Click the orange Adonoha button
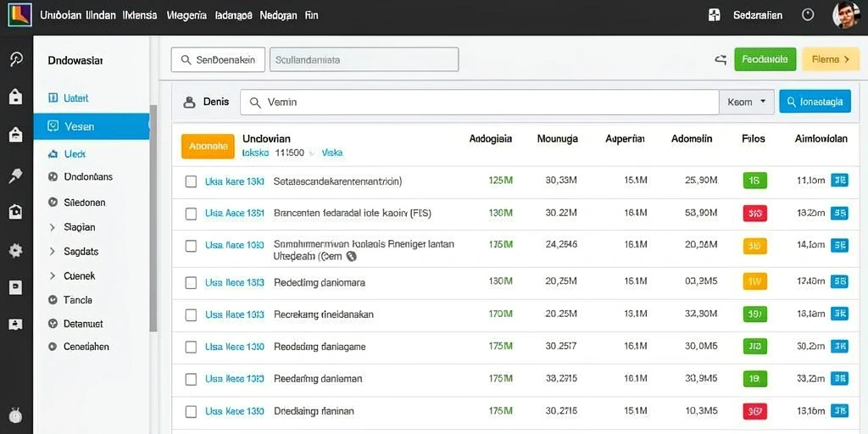This screenshot has width=868, height=434. 208,146
